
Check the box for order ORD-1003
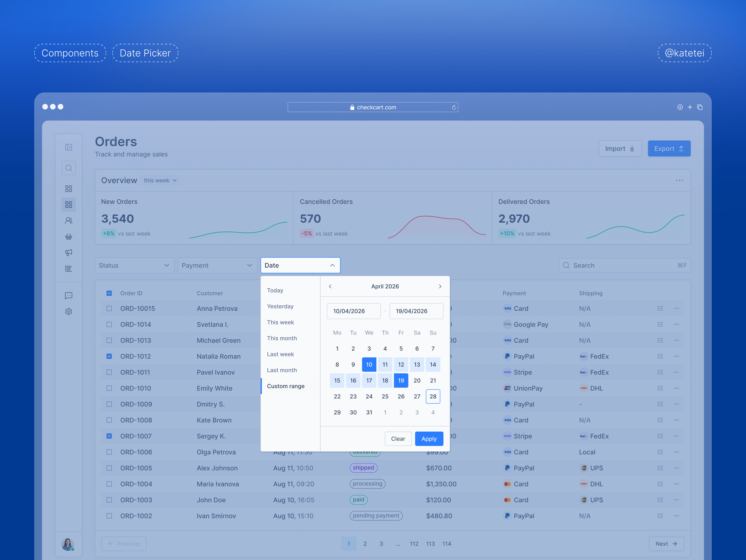[109, 500]
